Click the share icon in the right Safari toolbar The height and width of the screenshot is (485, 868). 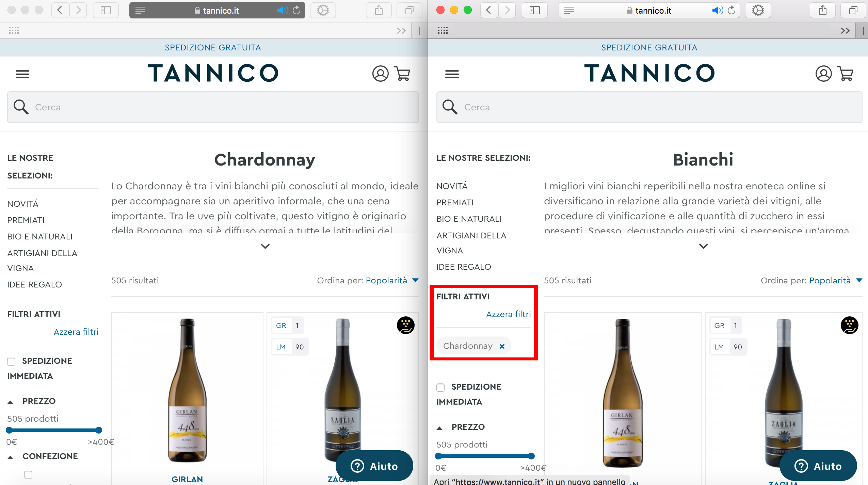822,10
